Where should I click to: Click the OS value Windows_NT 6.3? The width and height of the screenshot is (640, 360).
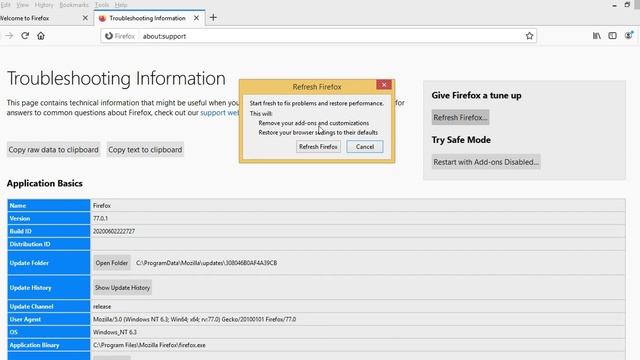tap(115, 332)
